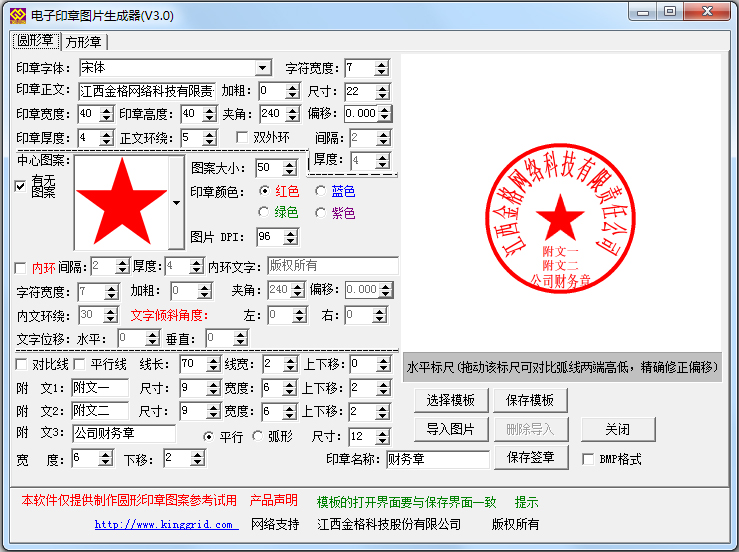
Task: Check the BMP格式 checkbox
Action: coord(588,459)
